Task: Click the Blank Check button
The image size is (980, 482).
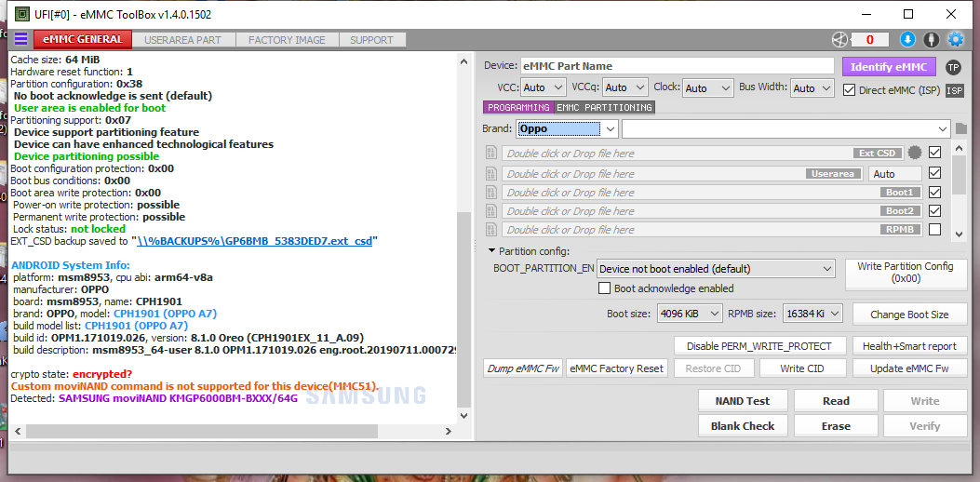Action: click(x=743, y=426)
